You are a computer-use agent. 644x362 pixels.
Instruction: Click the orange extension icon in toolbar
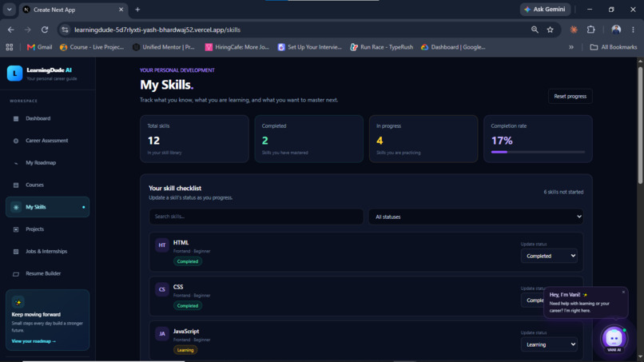[x=574, y=30]
